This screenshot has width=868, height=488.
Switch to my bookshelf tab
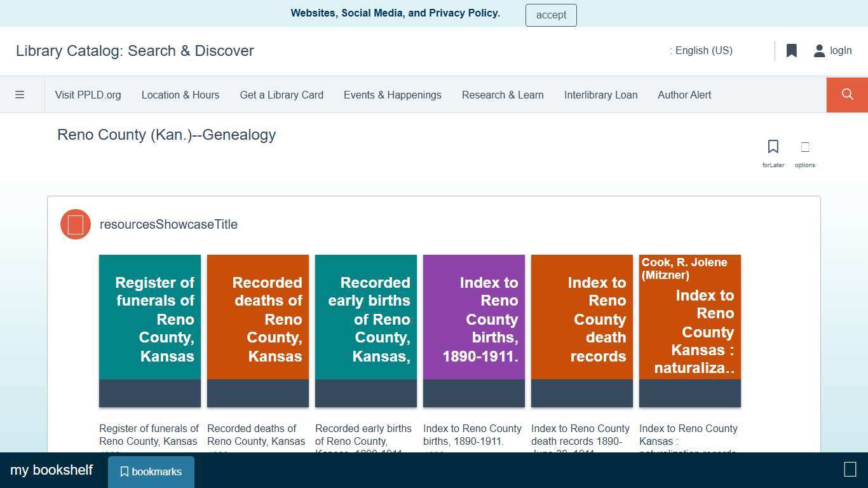click(x=51, y=470)
